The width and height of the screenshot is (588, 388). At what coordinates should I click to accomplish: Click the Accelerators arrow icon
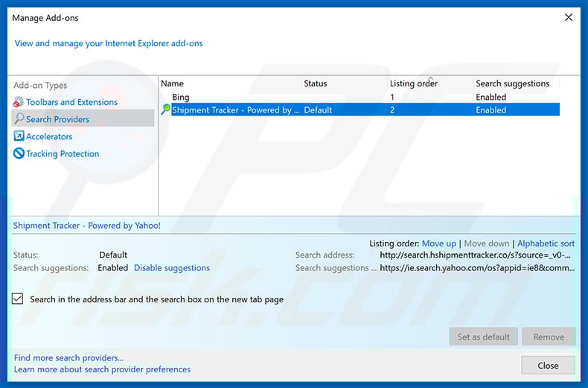(19, 136)
